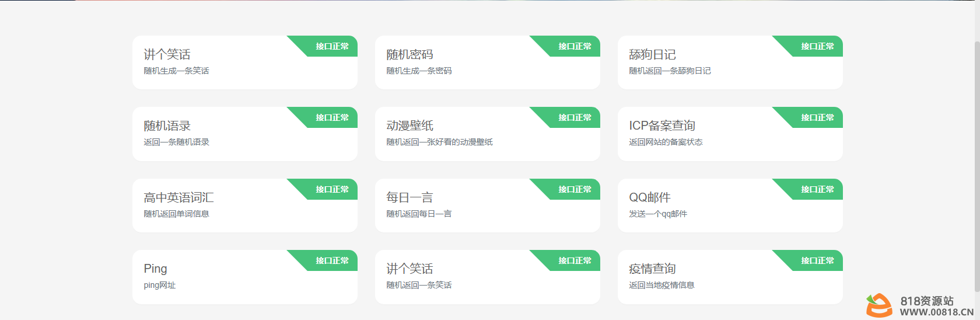This screenshot has width=980, height=320.
Task: Click the description ping网址
Action: pos(159,285)
